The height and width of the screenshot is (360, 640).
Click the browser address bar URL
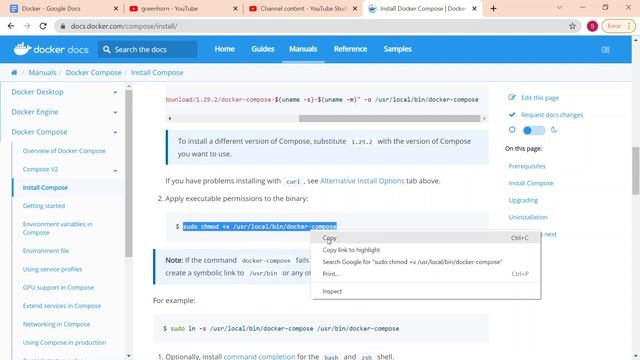(x=124, y=26)
